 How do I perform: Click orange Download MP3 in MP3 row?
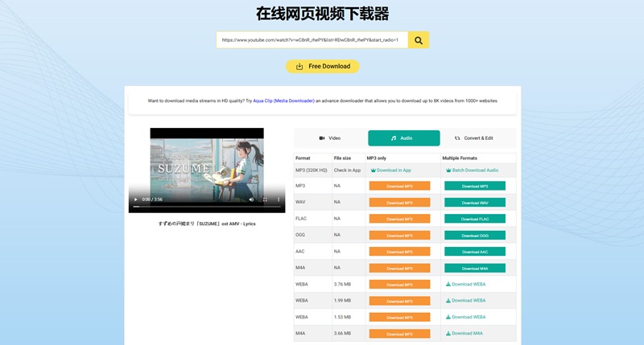(x=399, y=186)
